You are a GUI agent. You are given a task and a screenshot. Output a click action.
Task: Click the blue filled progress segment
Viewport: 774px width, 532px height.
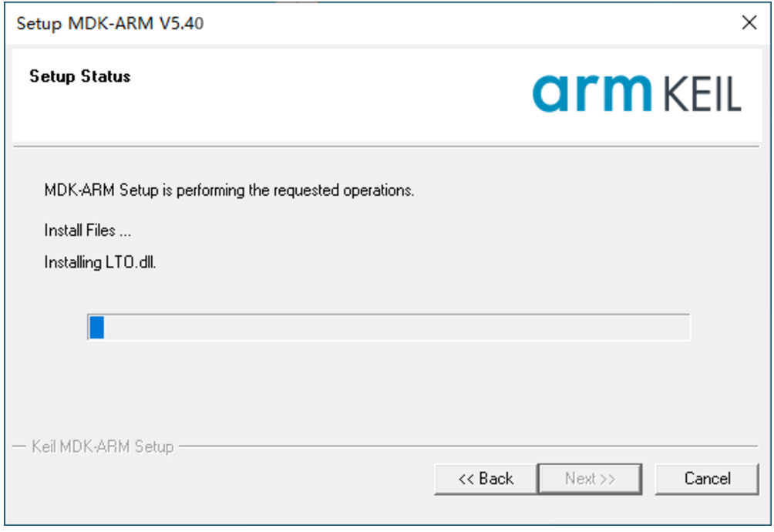click(x=97, y=327)
